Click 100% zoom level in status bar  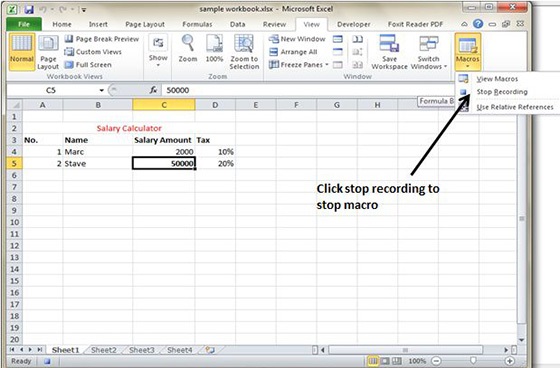point(417,361)
